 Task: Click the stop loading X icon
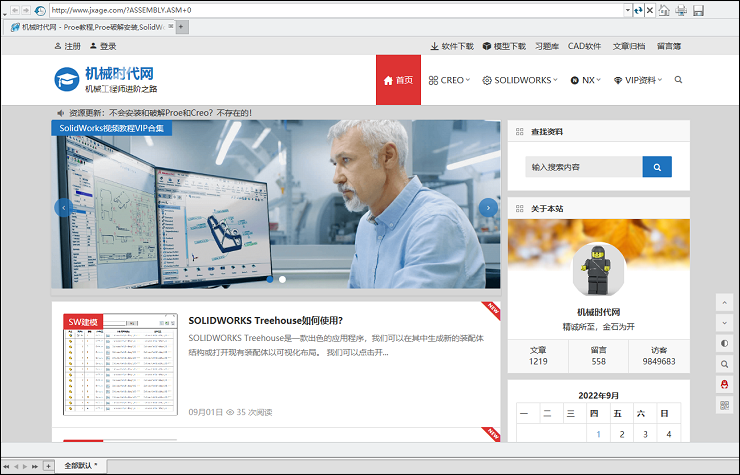coord(650,10)
